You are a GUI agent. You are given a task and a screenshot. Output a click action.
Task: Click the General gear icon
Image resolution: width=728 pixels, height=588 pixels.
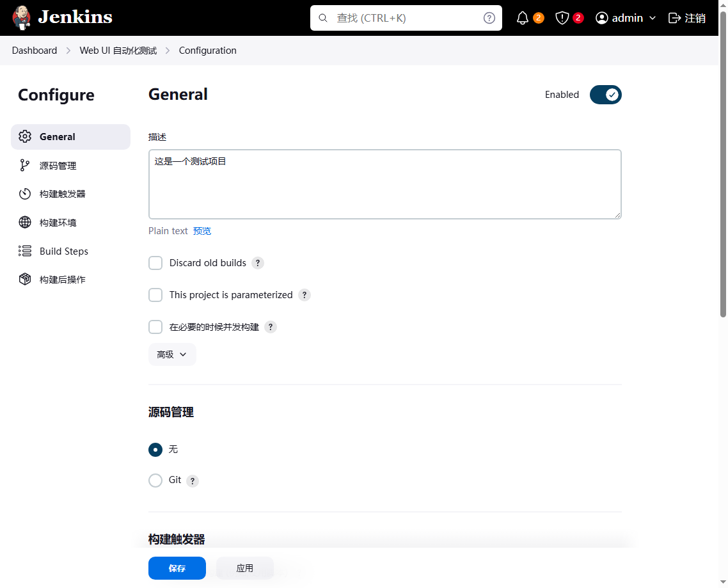click(x=25, y=136)
